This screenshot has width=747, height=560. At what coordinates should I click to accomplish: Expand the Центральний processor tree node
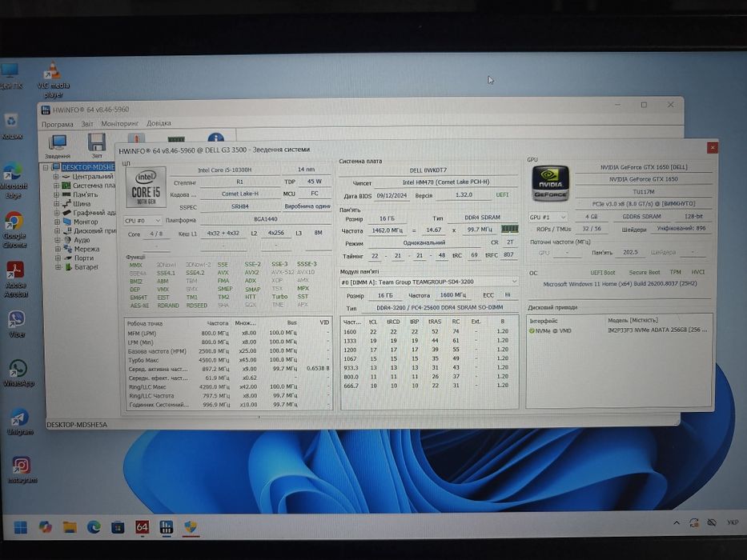pyautogui.click(x=56, y=177)
